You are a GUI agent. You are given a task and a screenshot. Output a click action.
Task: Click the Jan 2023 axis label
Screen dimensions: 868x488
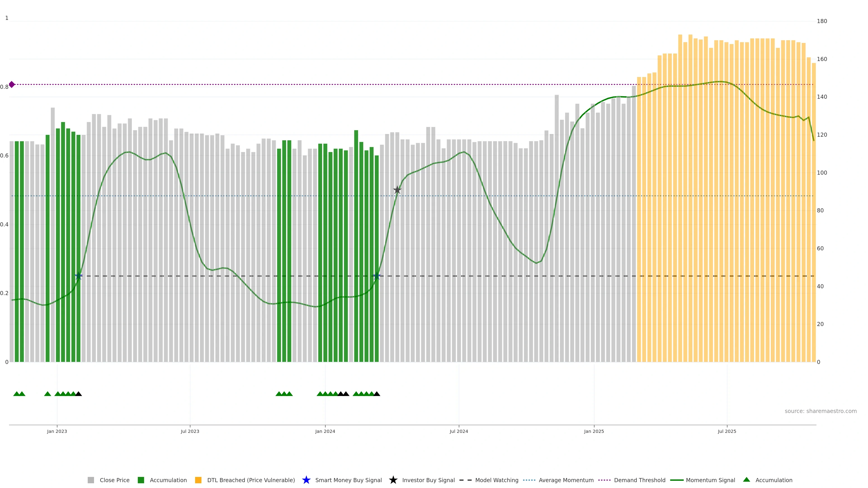57,431
